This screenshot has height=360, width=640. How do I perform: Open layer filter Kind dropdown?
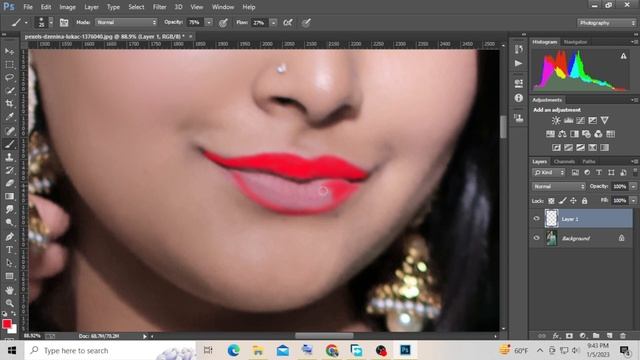[549, 173]
